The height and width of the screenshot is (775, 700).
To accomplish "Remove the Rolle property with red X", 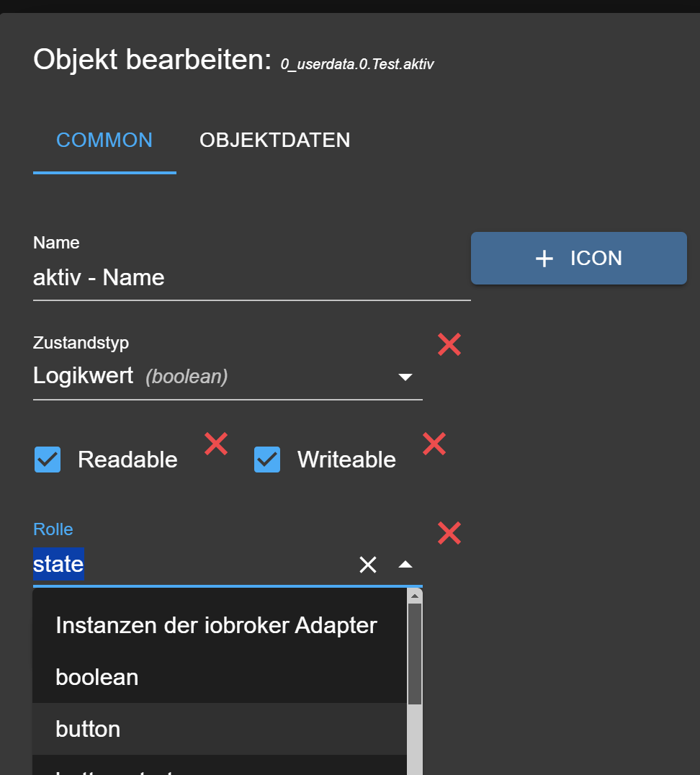I will (x=449, y=533).
